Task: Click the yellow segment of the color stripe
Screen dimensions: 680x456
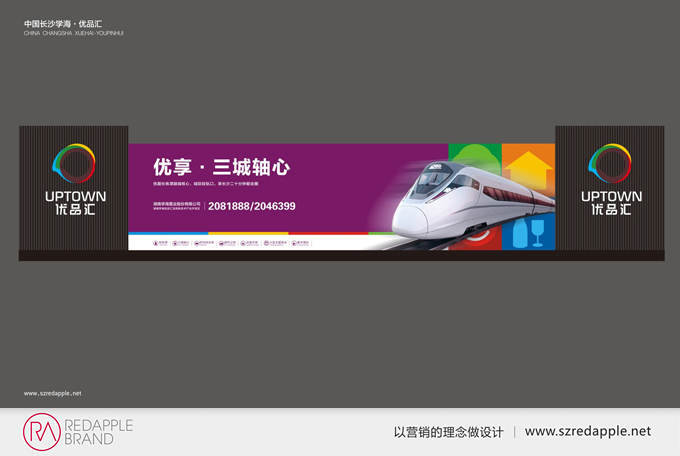Action: (248, 233)
